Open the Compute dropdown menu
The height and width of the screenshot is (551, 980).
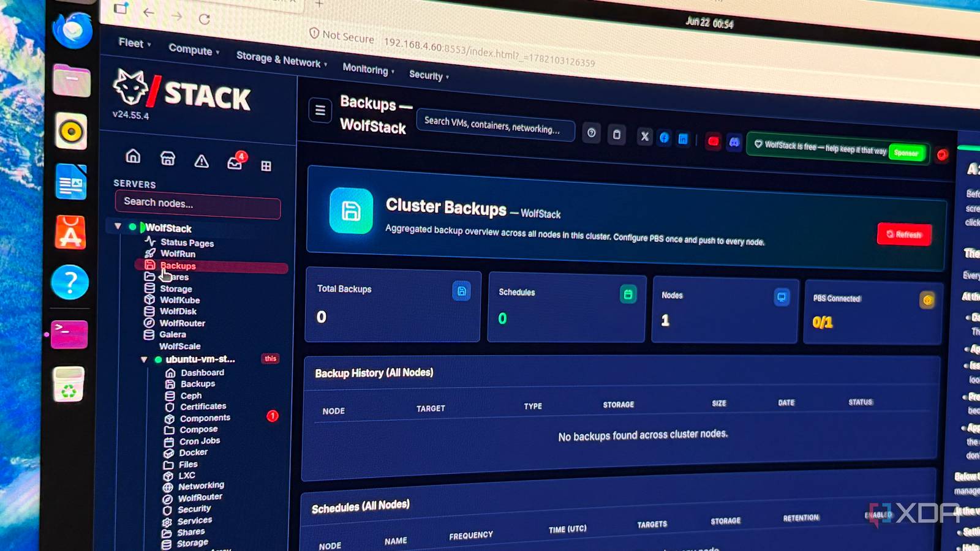click(194, 50)
